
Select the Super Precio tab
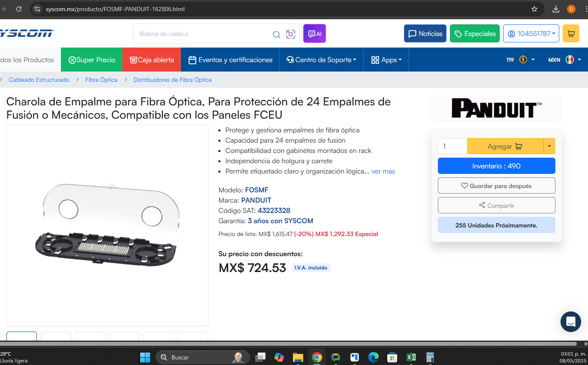click(92, 60)
